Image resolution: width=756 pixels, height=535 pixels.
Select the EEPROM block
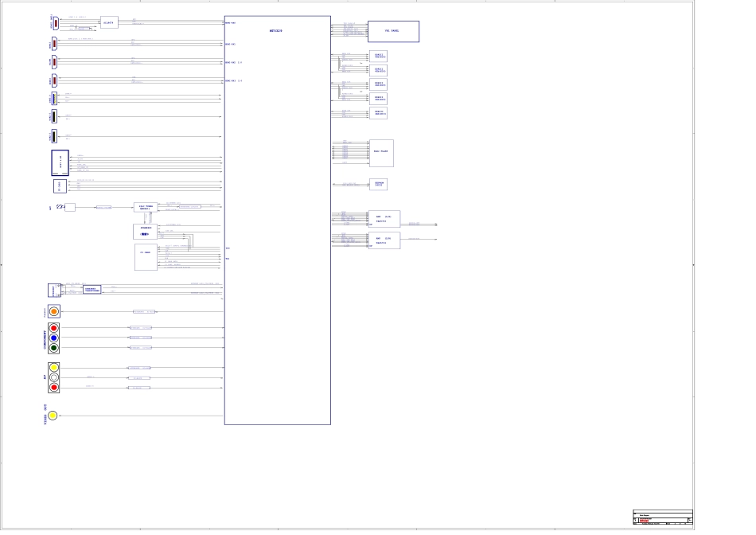coord(379,184)
